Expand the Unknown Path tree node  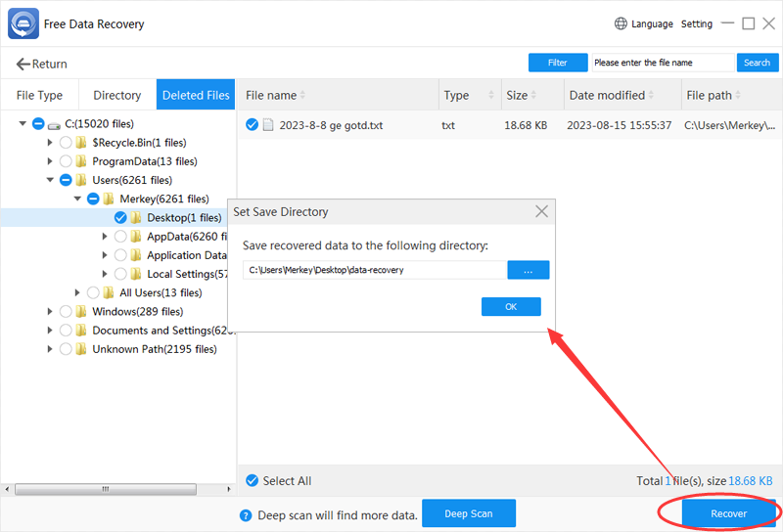50,349
